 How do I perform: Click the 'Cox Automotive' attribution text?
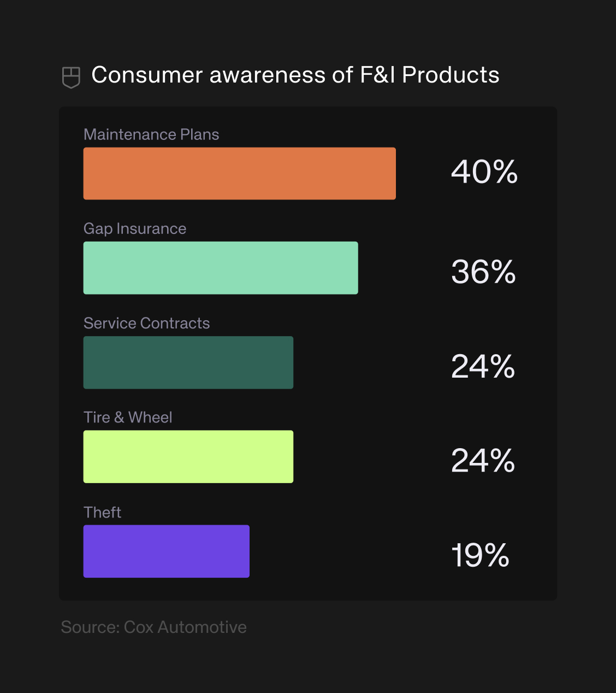(x=185, y=627)
